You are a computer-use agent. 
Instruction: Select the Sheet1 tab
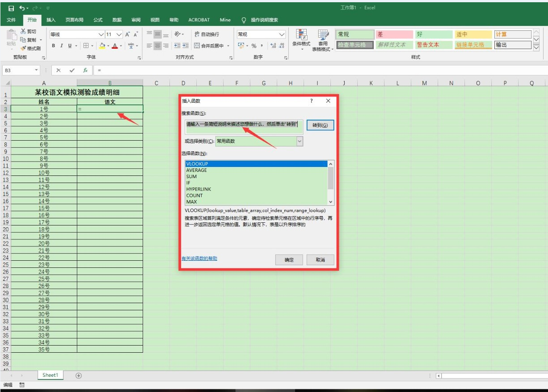pyautogui.click(x=50, y=375)
